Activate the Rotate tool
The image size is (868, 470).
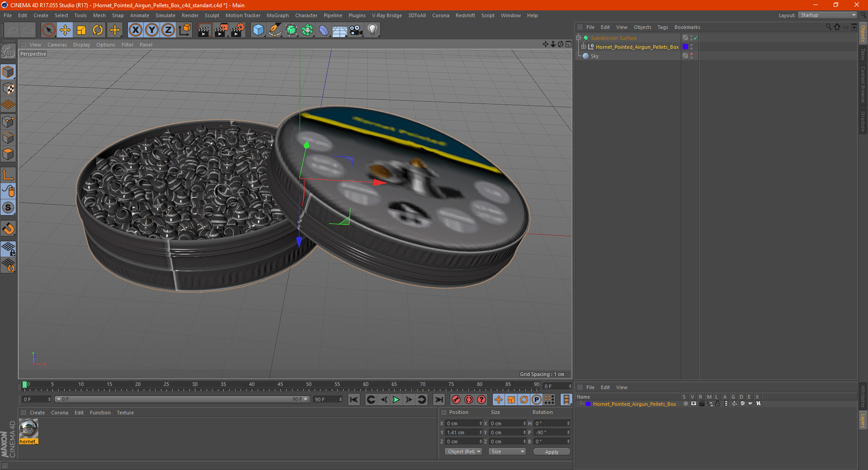pyautogui.click(x=98, y=30)
